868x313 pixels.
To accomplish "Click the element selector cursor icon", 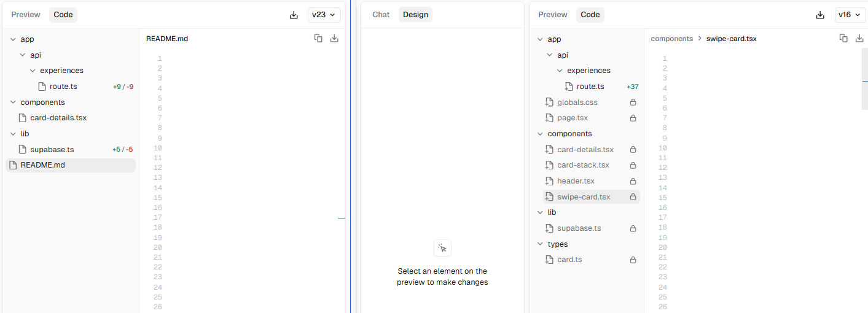I will [x=442, y=248].
